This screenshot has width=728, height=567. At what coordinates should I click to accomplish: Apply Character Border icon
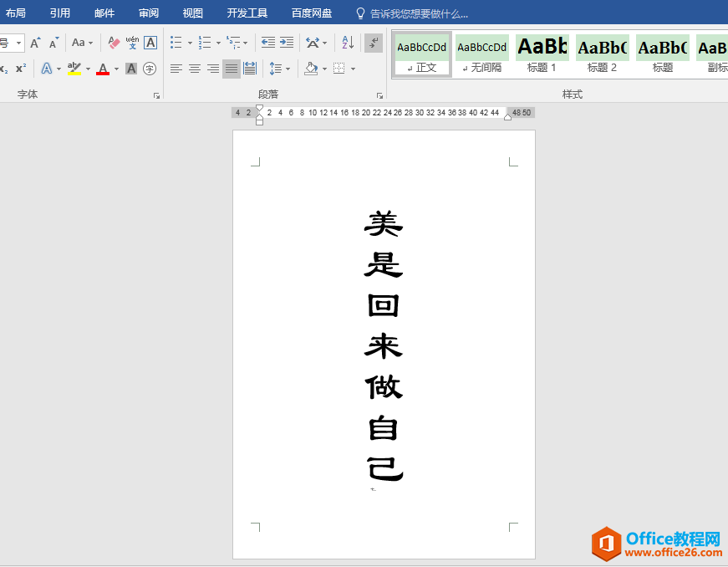point(150,43)
